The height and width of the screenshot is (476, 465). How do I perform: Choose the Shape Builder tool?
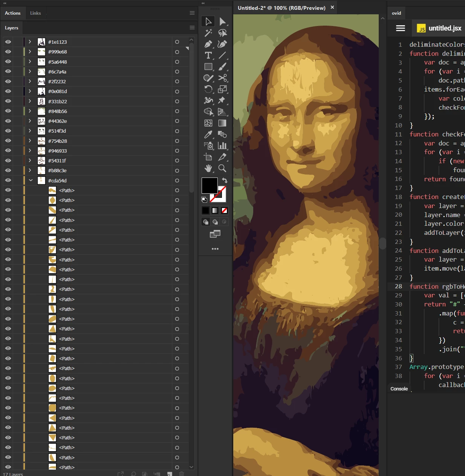[208, 112]
